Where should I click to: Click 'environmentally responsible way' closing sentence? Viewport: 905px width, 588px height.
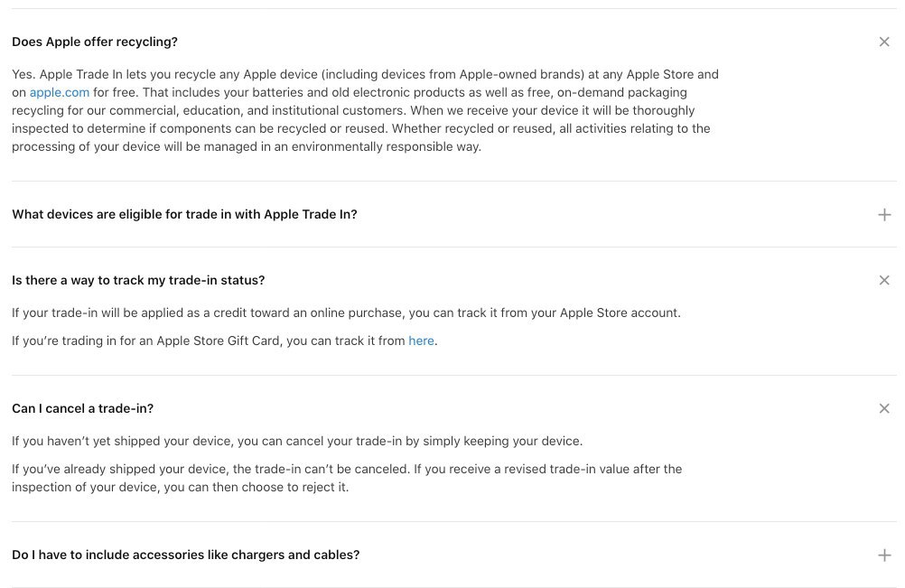[x=247, y=146]
